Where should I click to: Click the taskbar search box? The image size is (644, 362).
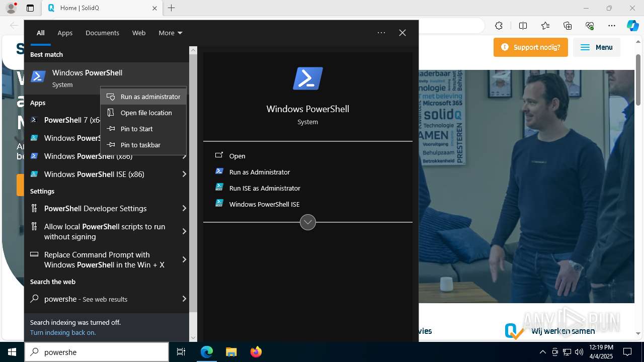click(x=97, y=352)
